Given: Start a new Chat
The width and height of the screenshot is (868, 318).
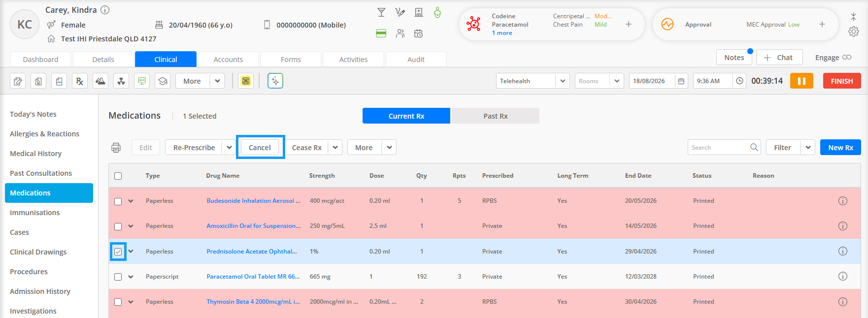Looking at the screenshot, I should coord(779,58).
